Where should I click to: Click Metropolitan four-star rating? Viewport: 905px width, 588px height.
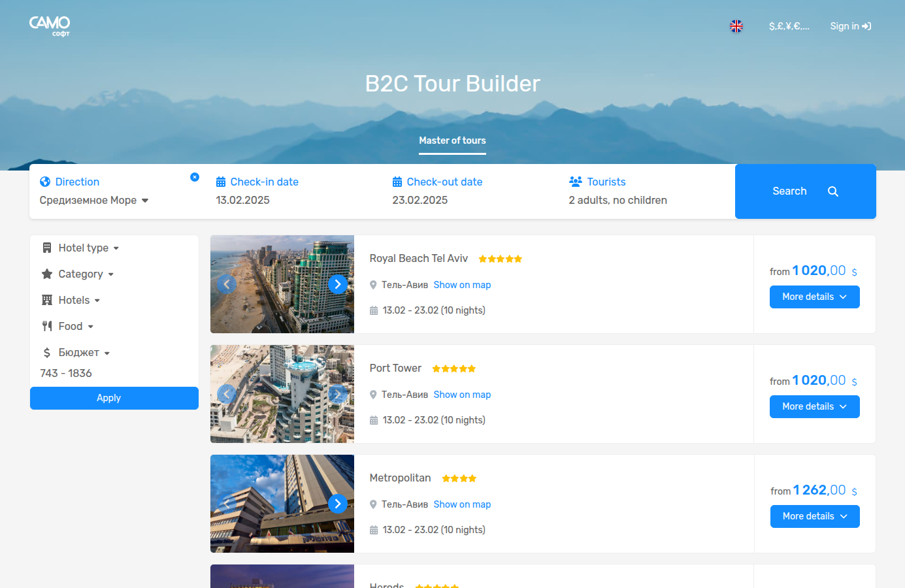pyautogui.click(x=459, y=478)
